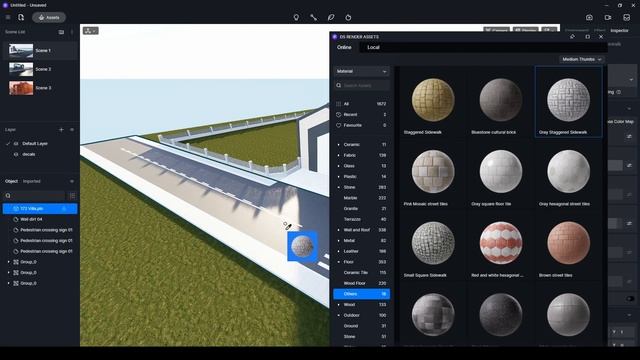Collapse the Outdoor category
Viewport: 640px width, 360px height.
(x=338, y=315)
